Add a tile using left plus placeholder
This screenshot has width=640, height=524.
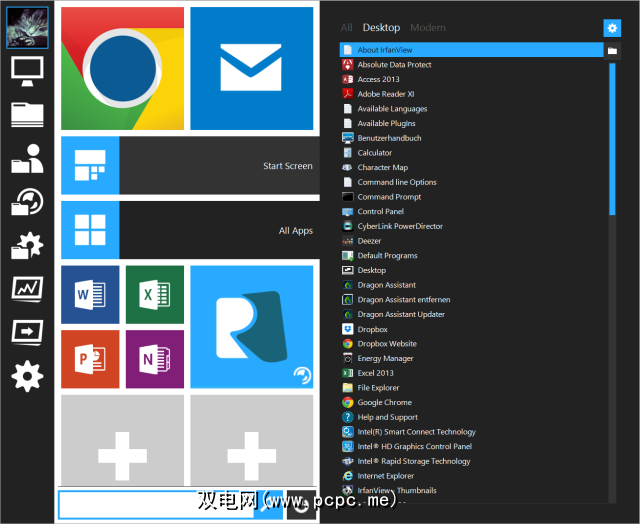122,440
